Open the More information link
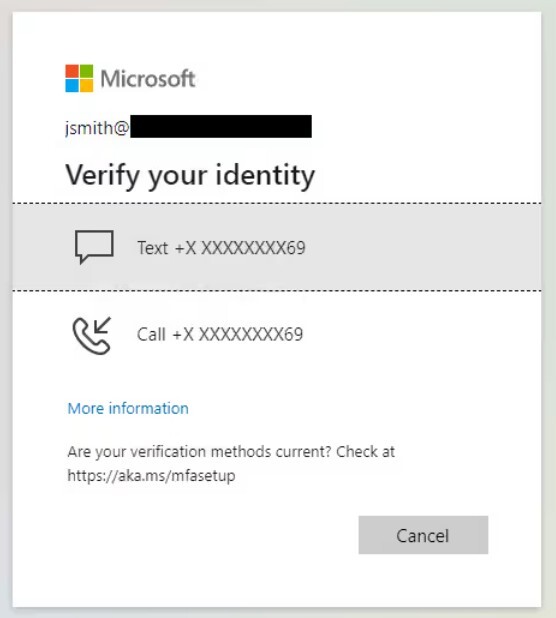Screen dimensions: 556x618 click(x=128, y=408)
